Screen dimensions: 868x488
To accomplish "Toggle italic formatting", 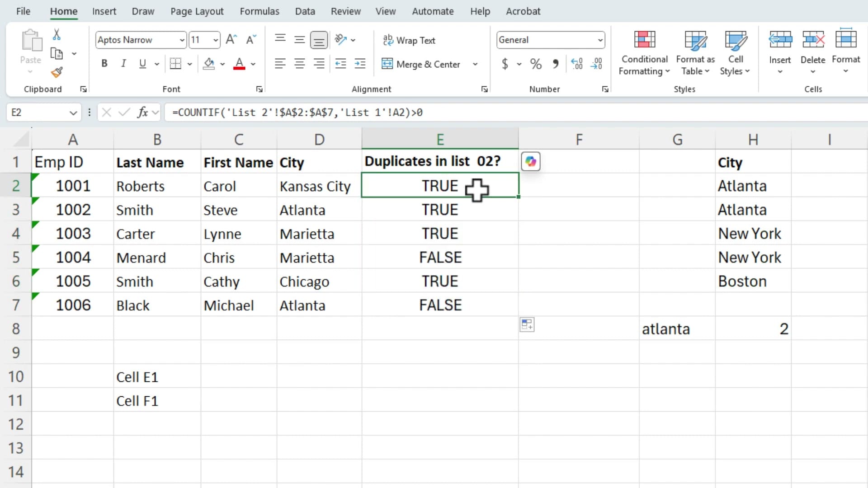I will (x=123, y=63).
